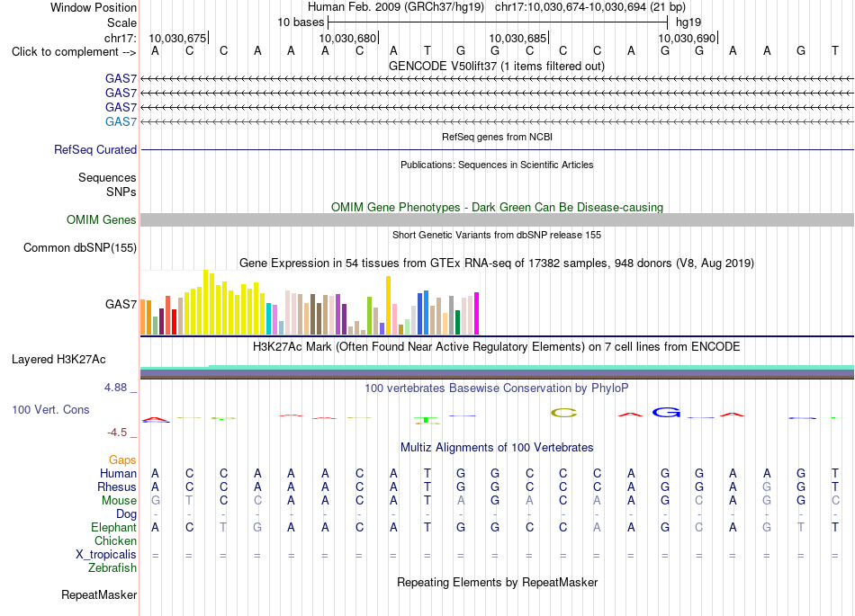Open the H3K27Ac Mark ENCODE track title
The image size is (855, 616).
[497, 347]
